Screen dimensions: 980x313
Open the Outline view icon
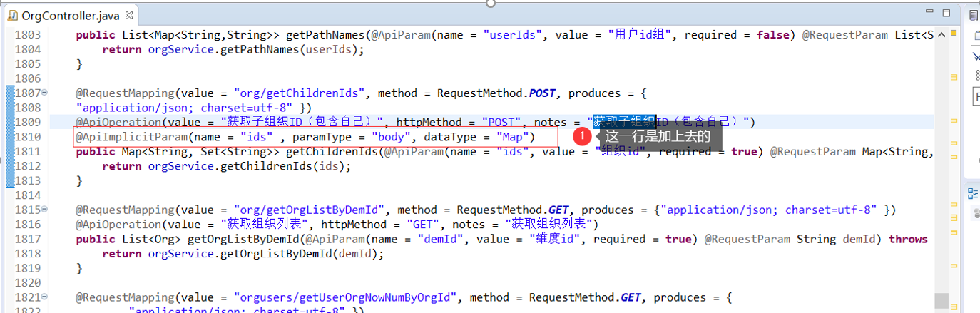(x=974, y=193)
